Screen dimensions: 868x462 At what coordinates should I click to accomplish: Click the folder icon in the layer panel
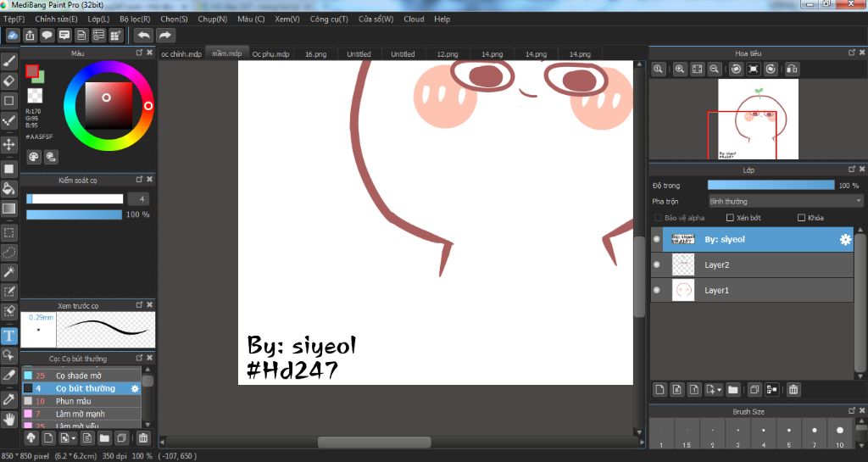pyautogui.click(x=733, y=390)
